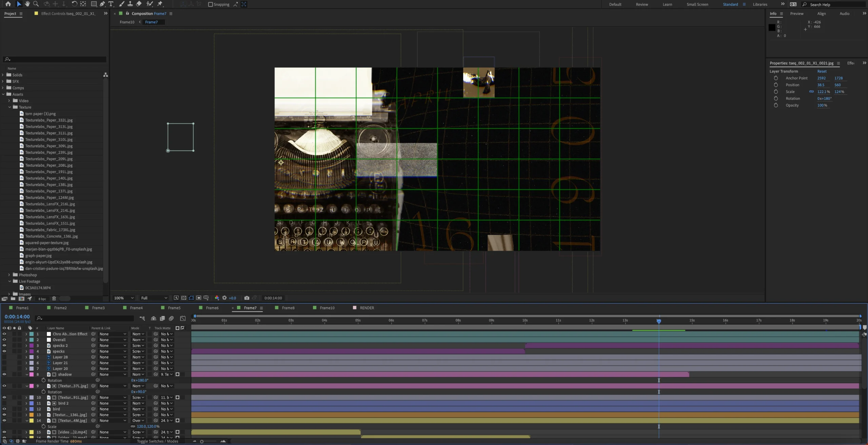
Task: Expand the Photoshop folder
Action: [x=9, y=275]
